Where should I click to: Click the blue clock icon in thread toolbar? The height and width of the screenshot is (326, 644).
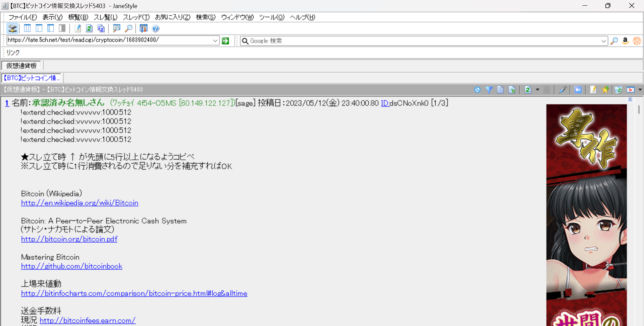tap(478, 90)
